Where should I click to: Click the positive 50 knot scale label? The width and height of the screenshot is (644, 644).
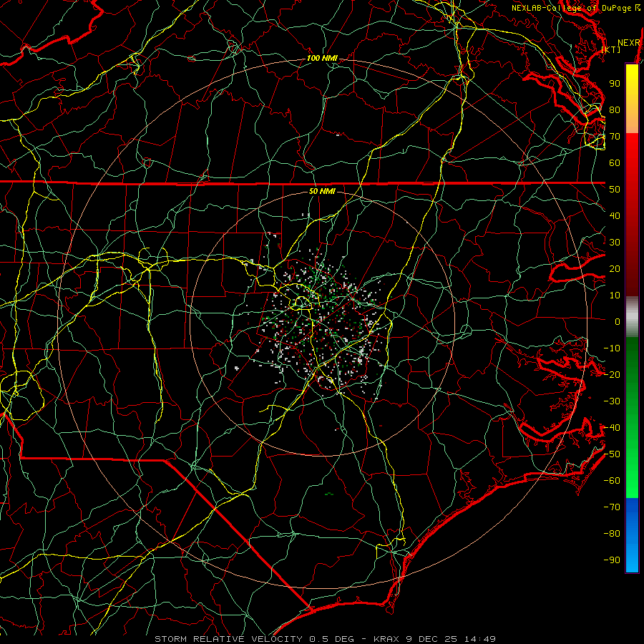(615, 190)
